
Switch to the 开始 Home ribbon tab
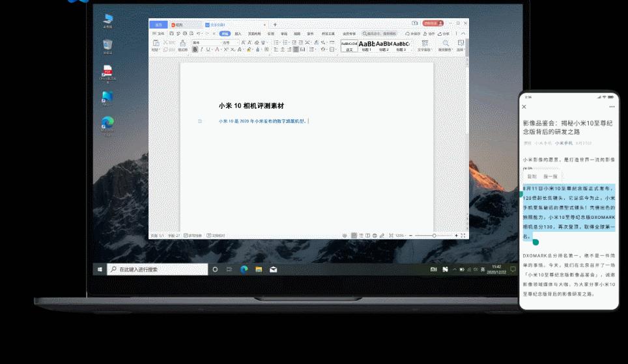(x=225, y=34)
